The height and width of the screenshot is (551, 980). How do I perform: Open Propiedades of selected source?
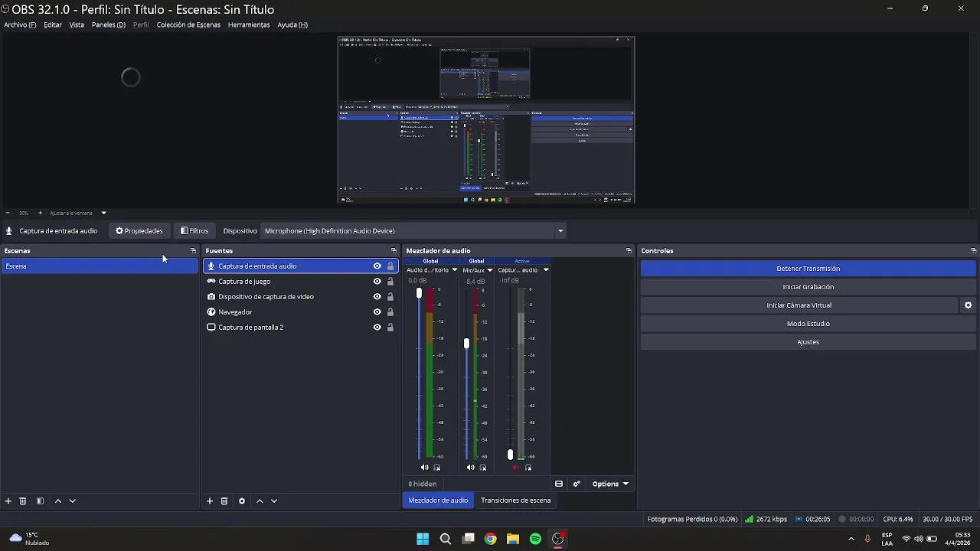pos(139,231)
